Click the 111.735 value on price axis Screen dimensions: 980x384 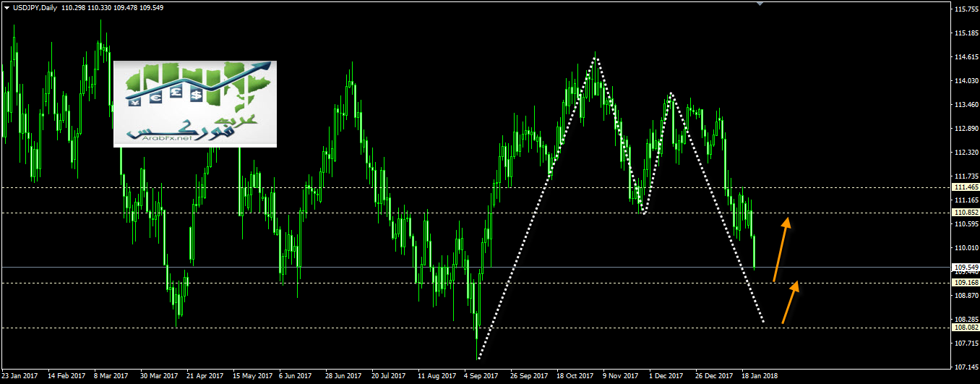(x=966, y=176)
